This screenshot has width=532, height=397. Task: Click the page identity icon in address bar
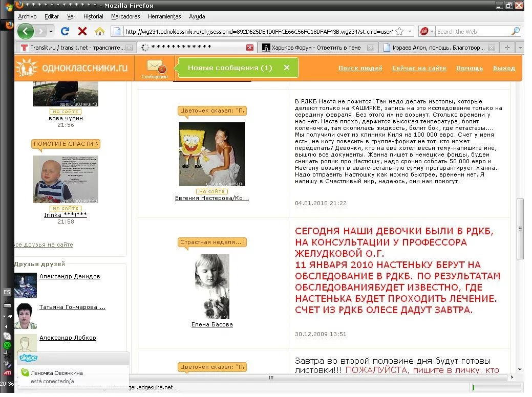coord(117,32)
